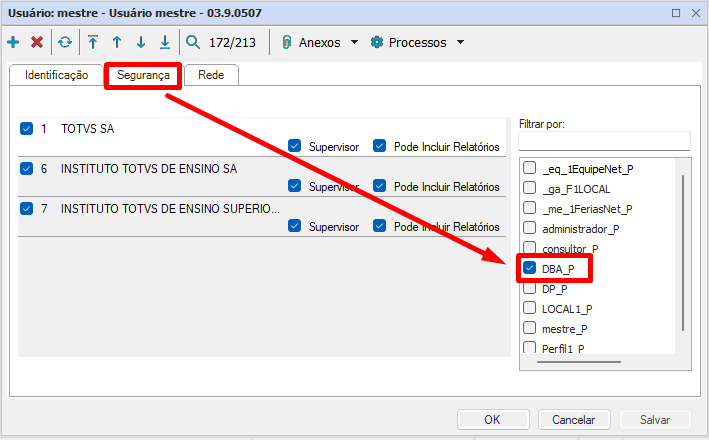Viewport: 709px width, 440px height.
Task: Uncheck company 6 INSTITUTO TOTVS DE ENSINO SA
Action: (x=26, y=169)
